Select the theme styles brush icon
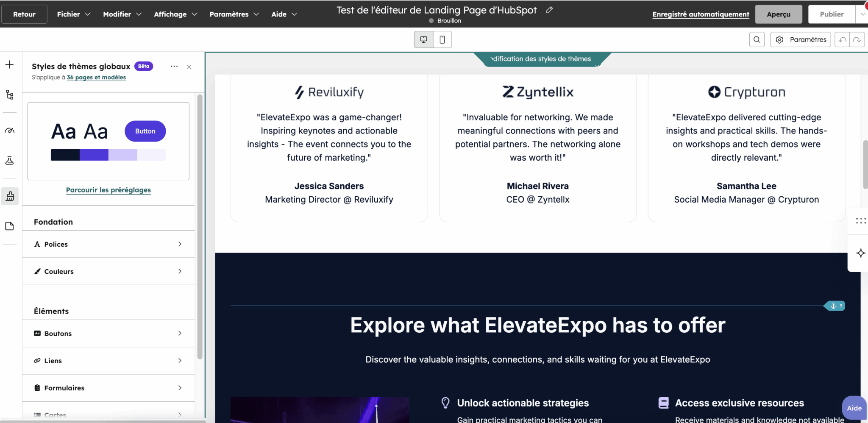 10,196
